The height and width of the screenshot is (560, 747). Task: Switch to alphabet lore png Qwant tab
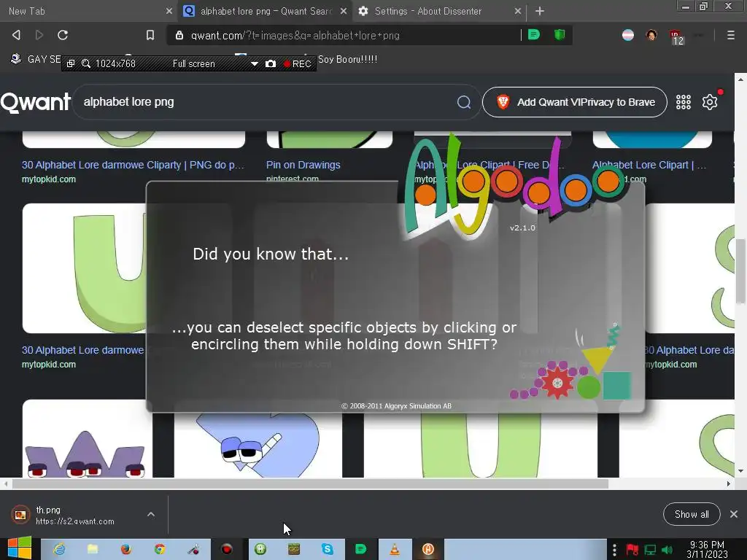click(x=266, y=11)
